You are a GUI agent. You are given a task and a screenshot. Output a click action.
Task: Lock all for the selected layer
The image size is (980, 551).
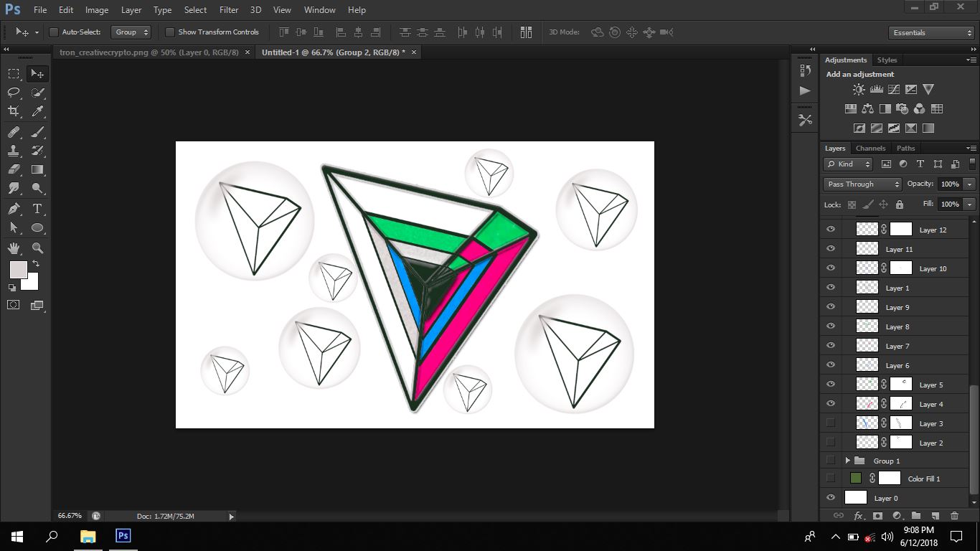900,204
